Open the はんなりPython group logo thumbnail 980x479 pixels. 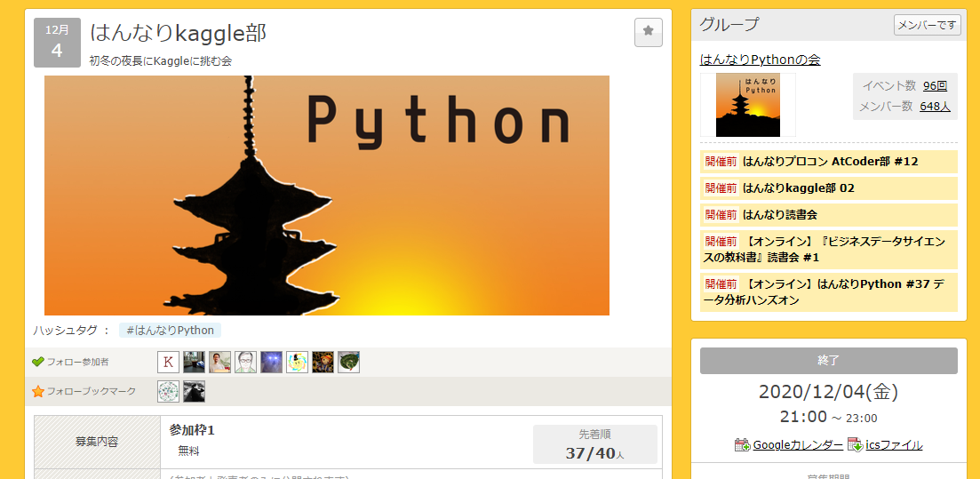(747, 105)
